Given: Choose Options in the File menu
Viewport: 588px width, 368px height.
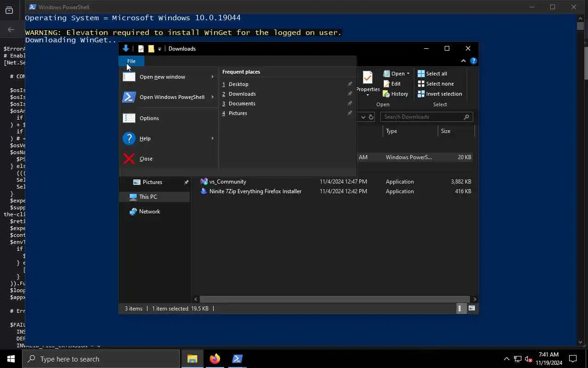Looking at the screenshot, I should click(x=169, y=118).
